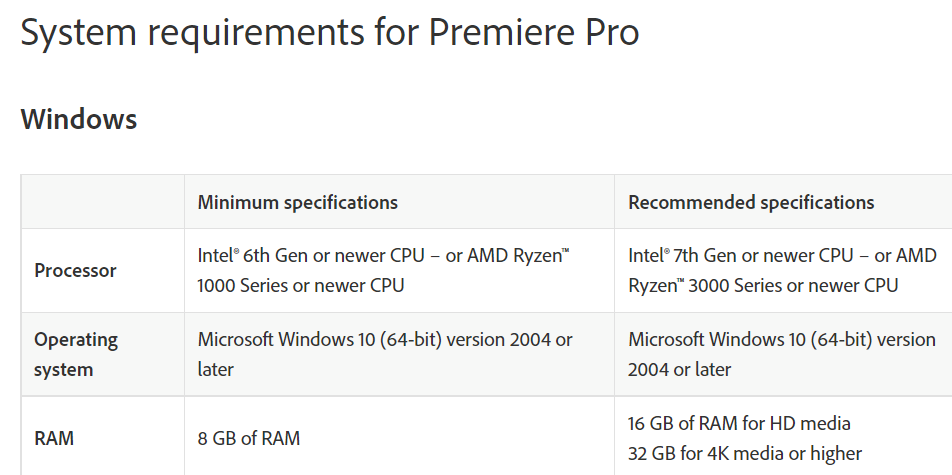Click the words 'Premiere Pro' in the title
Screen dimensions: 952x475
(x=534, y=32)
